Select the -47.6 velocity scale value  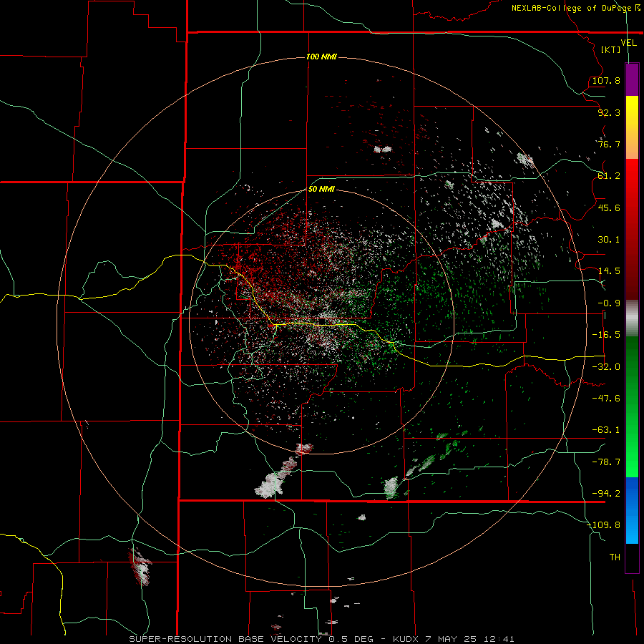pos(606,399)
